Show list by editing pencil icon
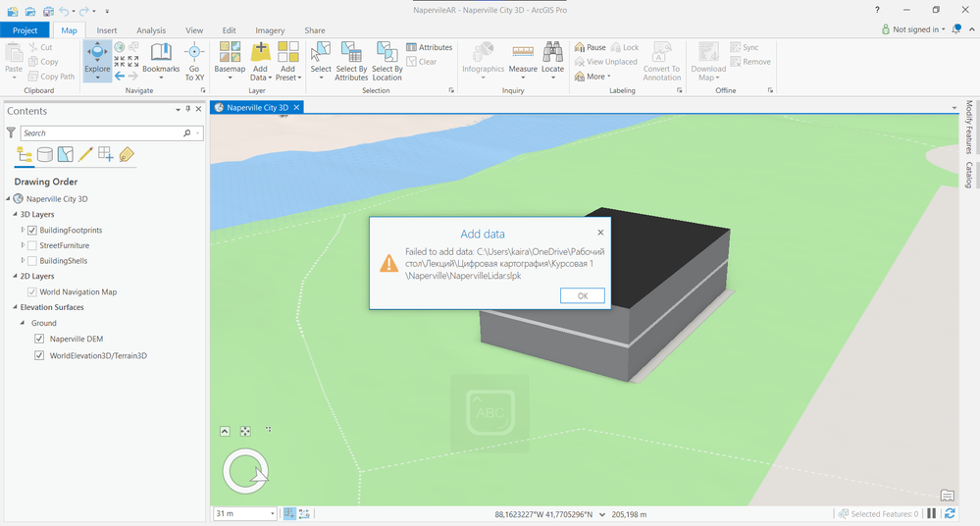Image resolution: width=980 pixels, height=526 pixels. click(85, 154)
